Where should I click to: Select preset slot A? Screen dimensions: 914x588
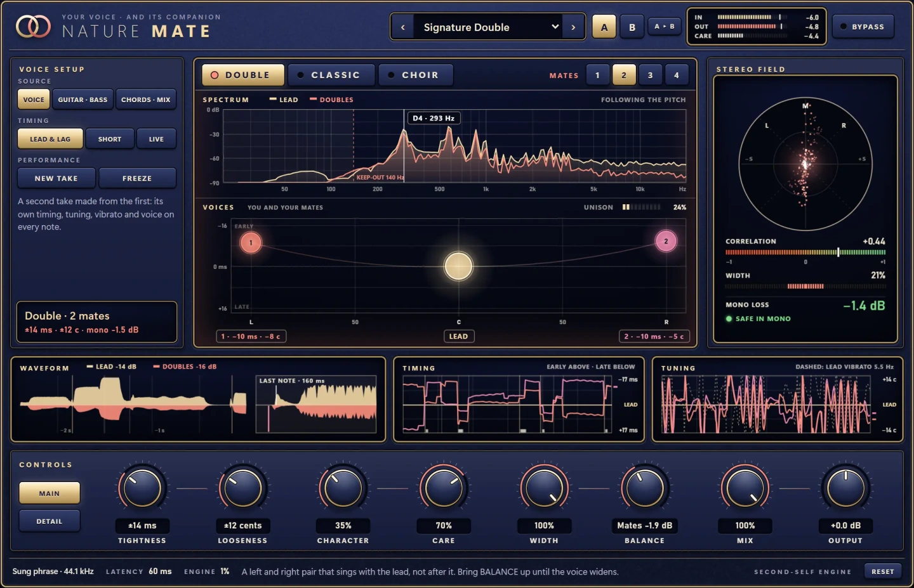coord(604,27)
